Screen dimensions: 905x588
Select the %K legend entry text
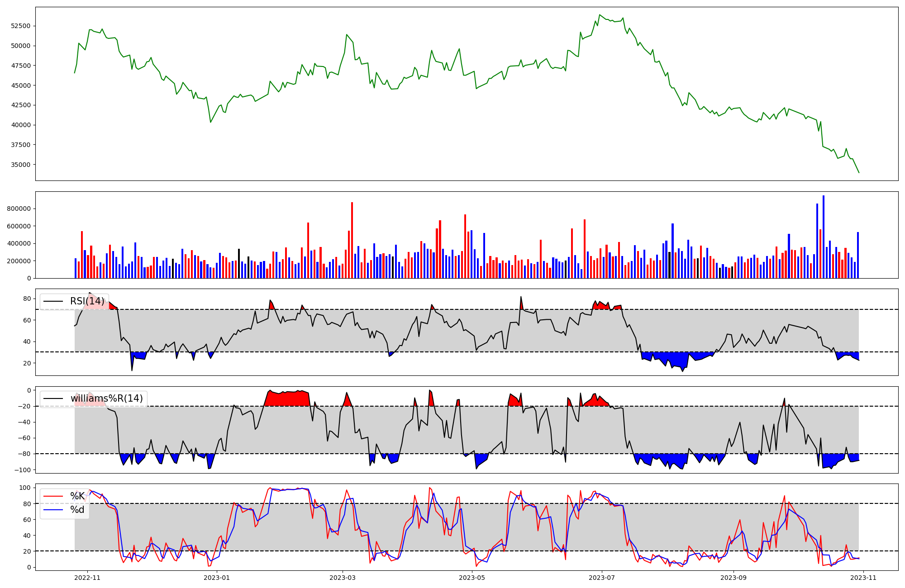click(77, 496)
